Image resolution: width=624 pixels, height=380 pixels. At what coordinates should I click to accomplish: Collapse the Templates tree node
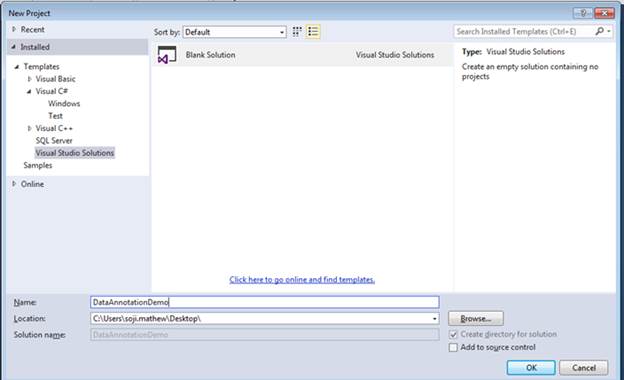click(17, 66)
